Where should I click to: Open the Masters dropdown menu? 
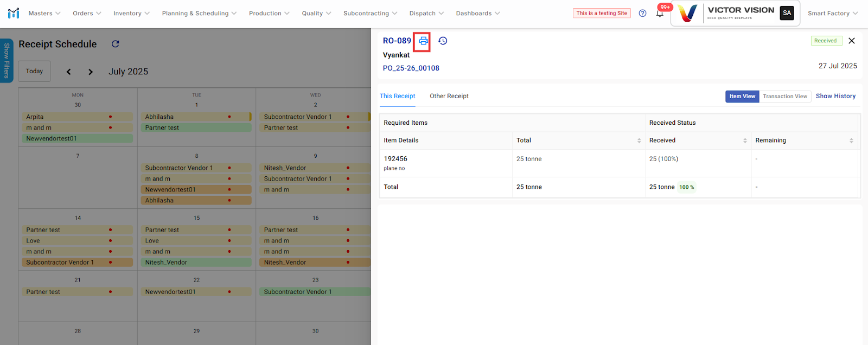[x=44, y=14]
